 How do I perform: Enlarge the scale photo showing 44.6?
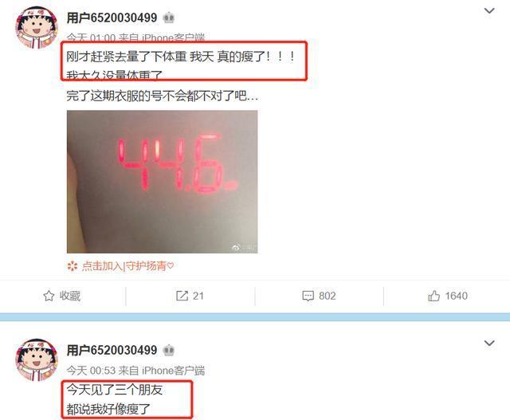coord(163,182)
